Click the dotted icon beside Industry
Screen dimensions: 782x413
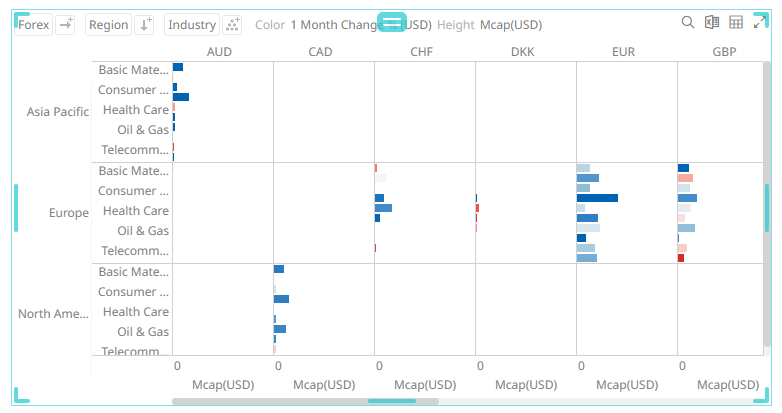(233, 24)
